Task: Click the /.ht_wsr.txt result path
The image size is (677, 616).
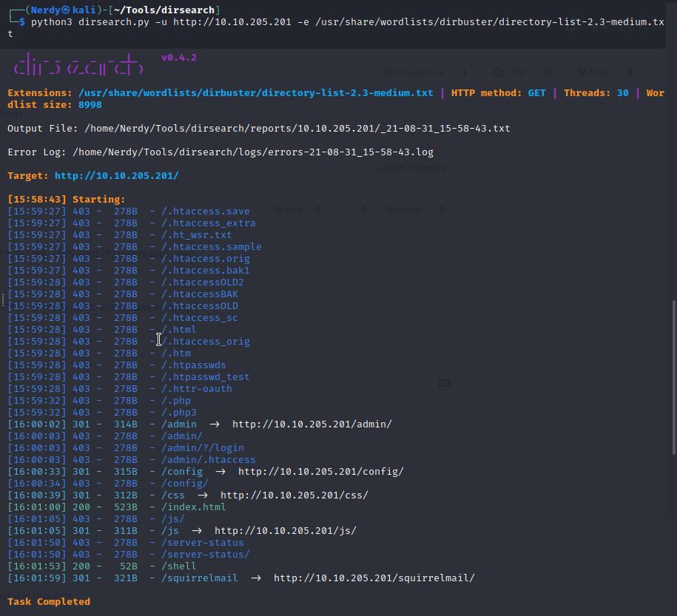Action: coord(197,235)
